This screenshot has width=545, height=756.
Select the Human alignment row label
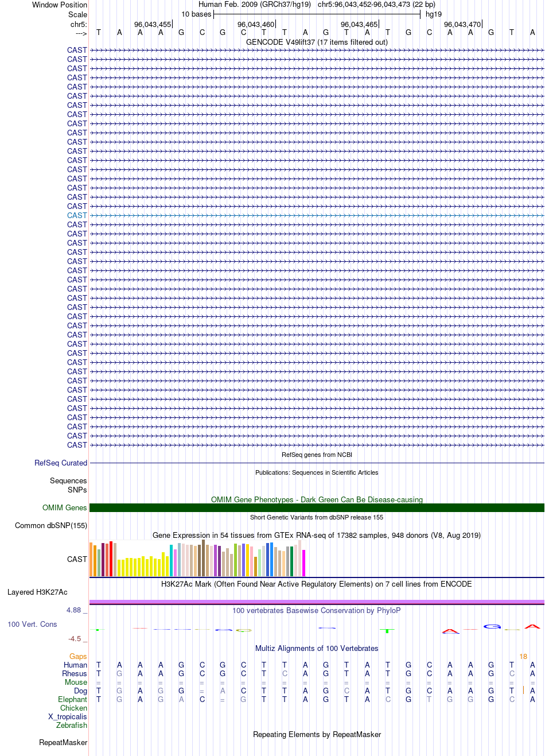tap(75, 665)
